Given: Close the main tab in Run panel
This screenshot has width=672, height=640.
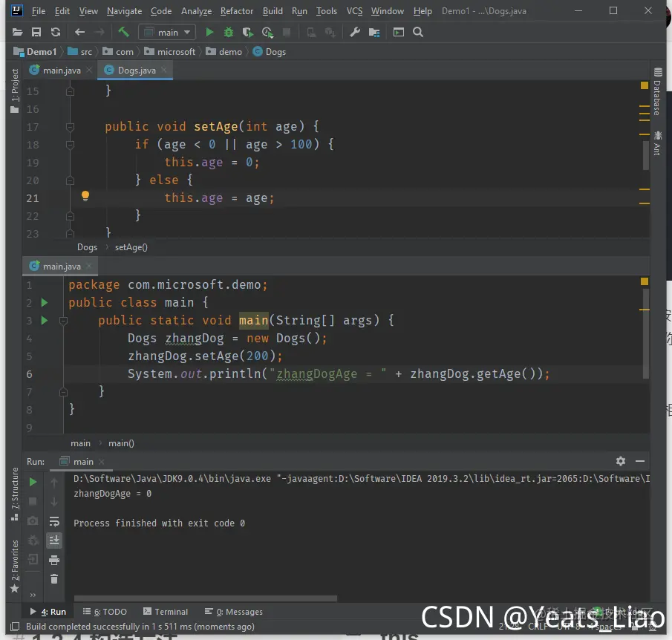Looking at the screenshot, I should pos(102,462).
